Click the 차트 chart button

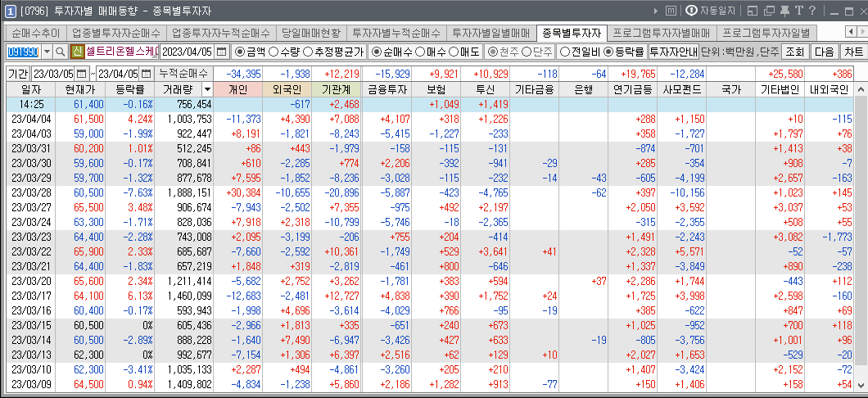tap(852, 52)
